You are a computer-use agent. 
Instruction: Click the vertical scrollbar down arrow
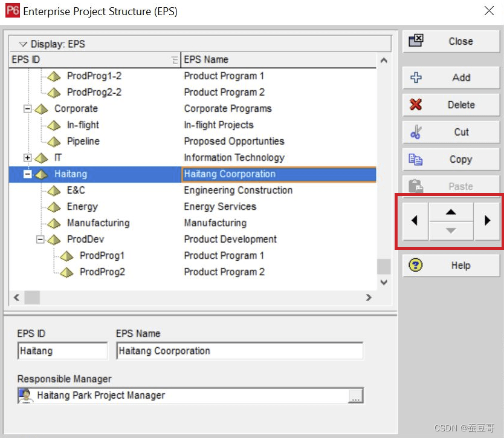384,283
